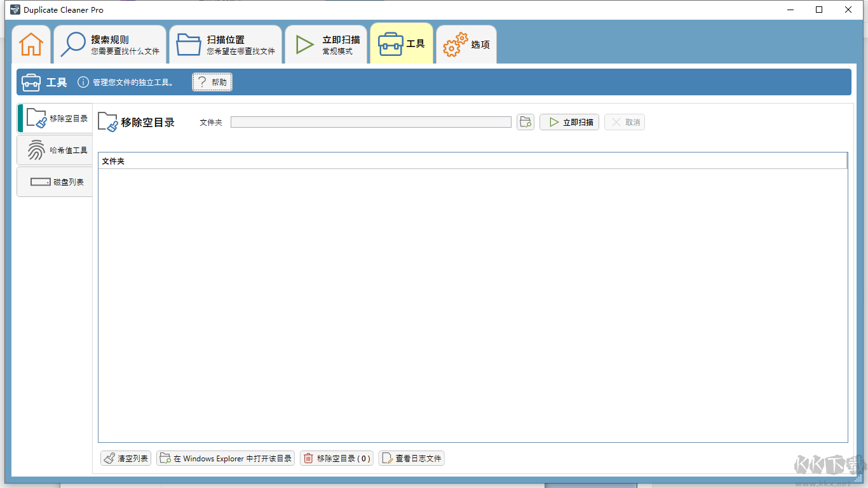Open log via 查看日志文件 button

412,458
